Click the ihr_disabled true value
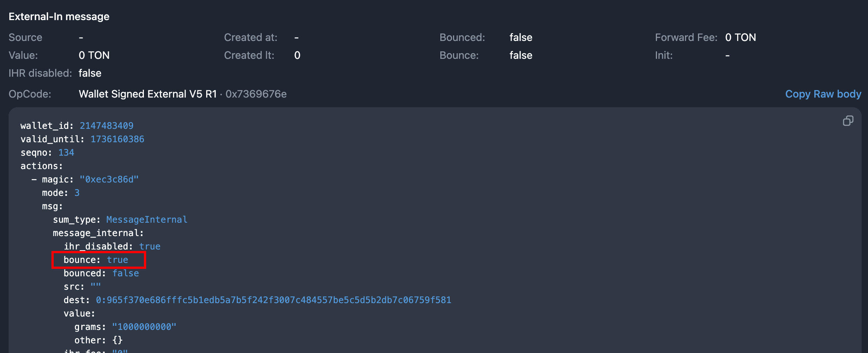Image resolution: width=868 pixels, height=353 pixels. click(150, 247)
